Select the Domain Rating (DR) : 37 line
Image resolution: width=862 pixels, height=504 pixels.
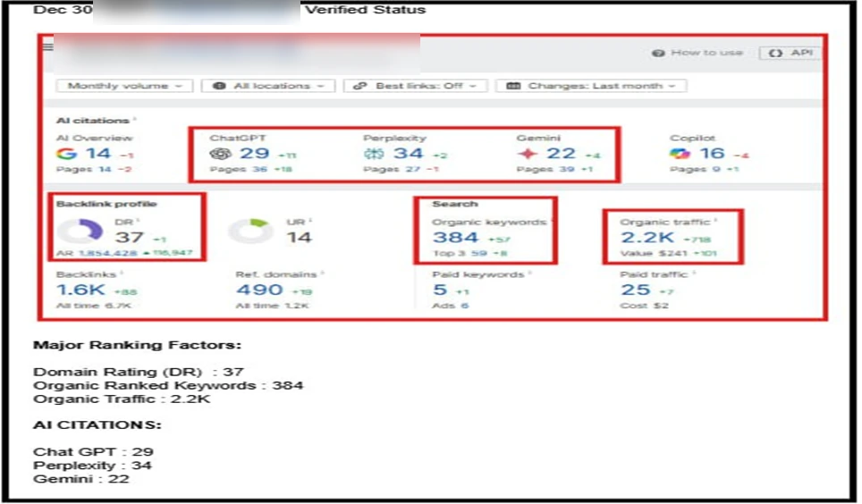139,372
